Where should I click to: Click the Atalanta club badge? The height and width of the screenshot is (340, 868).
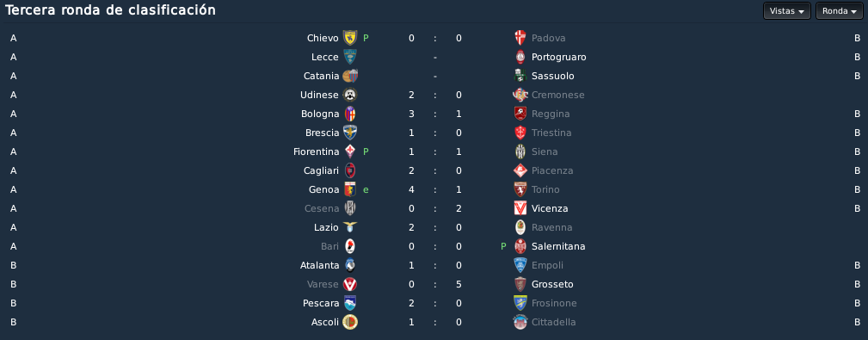[350, 265]
